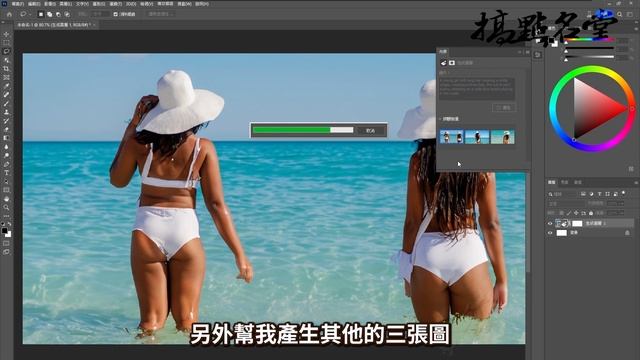Select the first variation thumbnail

tap(451, 137)
